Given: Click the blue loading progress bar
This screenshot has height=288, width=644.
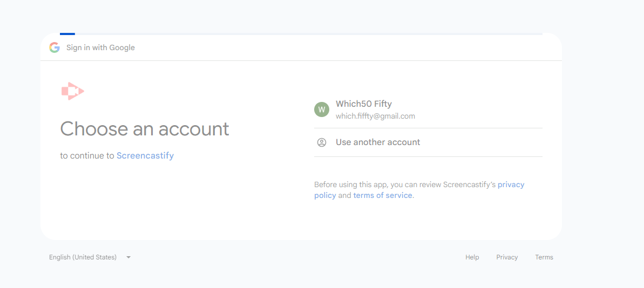Looking at the screenshot, I should click(x=67, y=34).
